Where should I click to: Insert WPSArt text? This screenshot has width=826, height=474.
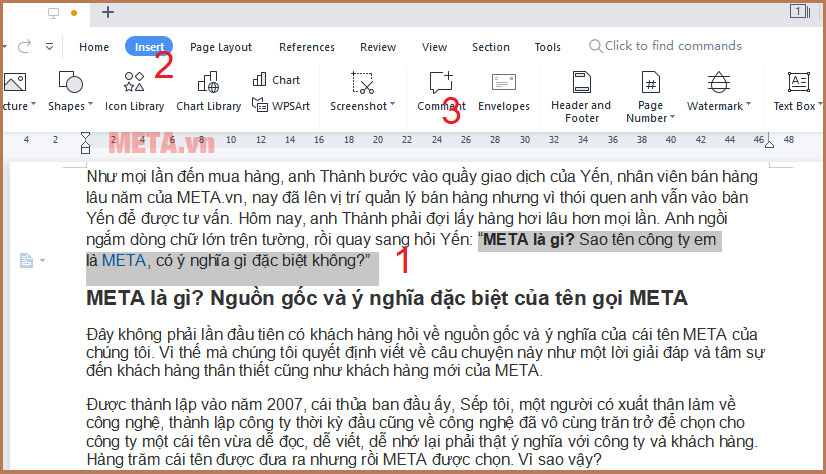click(x=281, y=106)
